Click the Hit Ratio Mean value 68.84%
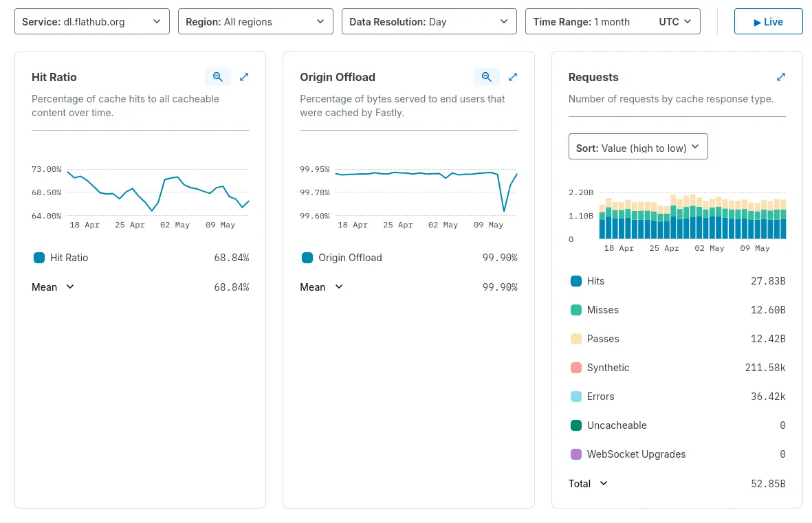Screen dimensions: 812x523 tap(232, 287)
